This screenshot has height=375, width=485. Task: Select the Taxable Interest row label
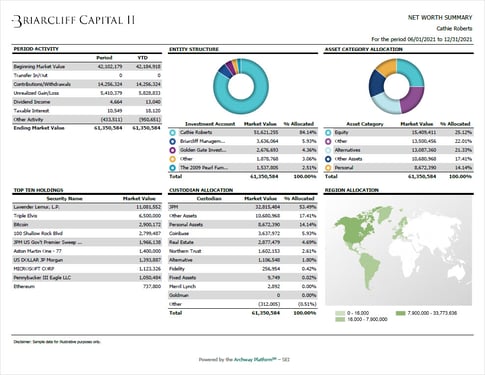click(x=31, y=111)
